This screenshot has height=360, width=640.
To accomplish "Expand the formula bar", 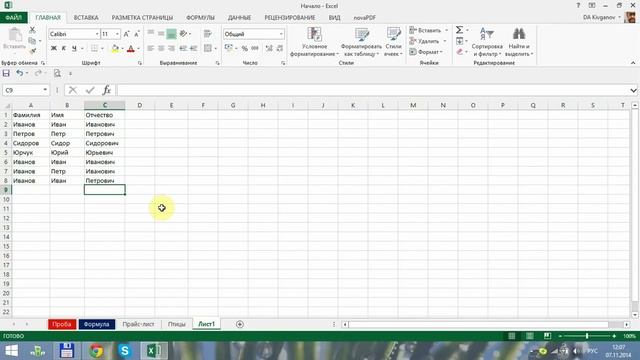I will [633, 90].
